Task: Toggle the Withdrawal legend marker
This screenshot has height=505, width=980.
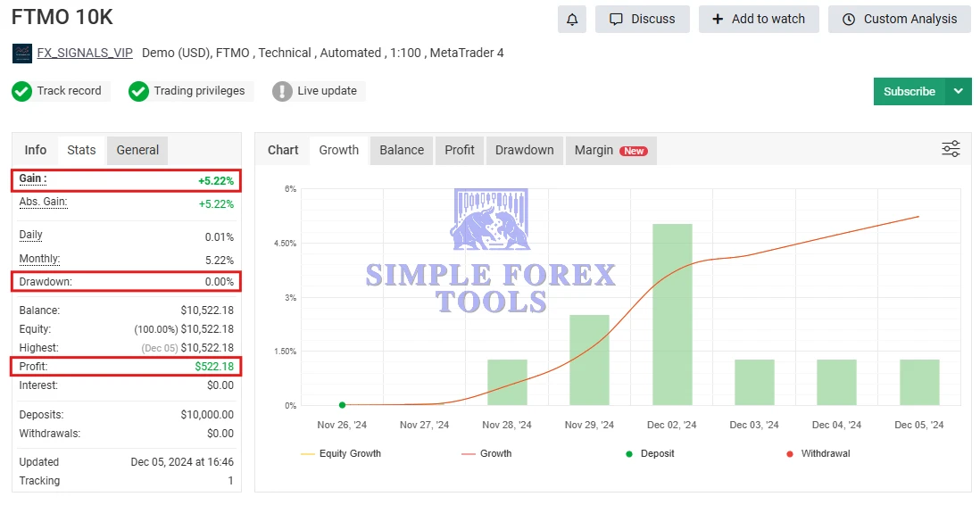Action: point(818,454)
